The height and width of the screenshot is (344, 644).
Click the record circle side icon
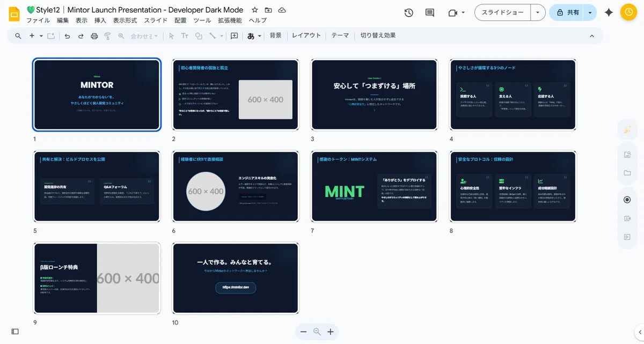(627, 200)
